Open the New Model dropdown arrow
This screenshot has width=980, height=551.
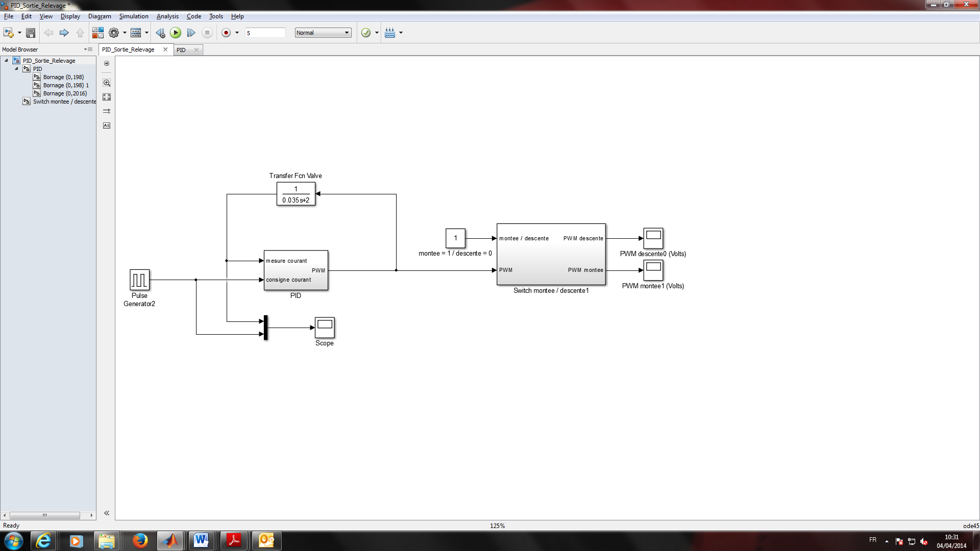coord(20,33)
